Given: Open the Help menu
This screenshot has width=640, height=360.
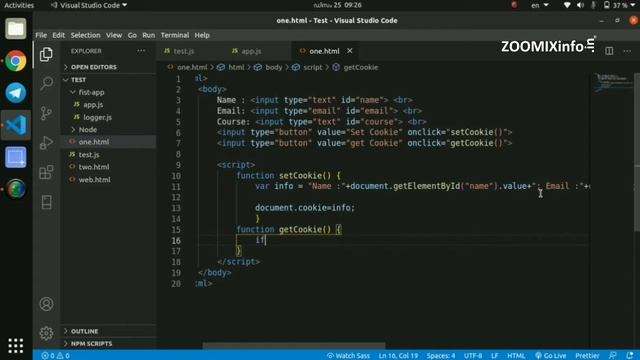Looking at the screenshot, I should coord(202,35).
